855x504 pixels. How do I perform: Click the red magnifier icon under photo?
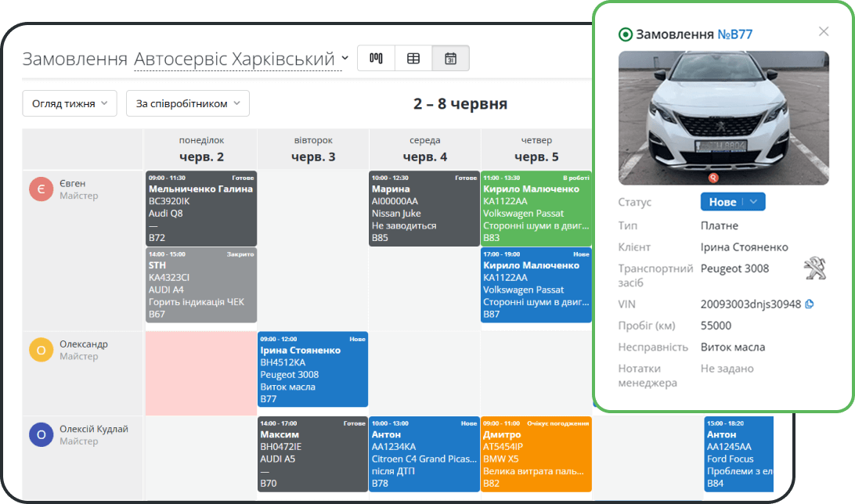click(x=713, y=178)
